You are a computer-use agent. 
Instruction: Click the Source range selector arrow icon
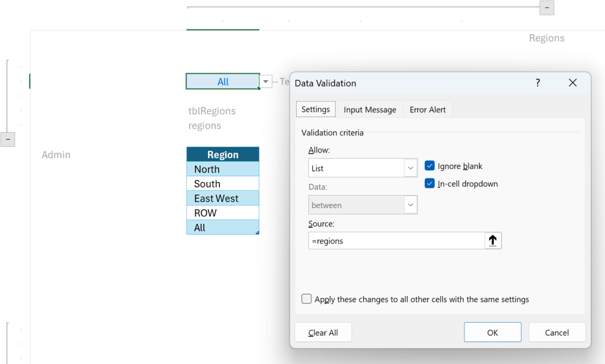(x=493, y=240)
